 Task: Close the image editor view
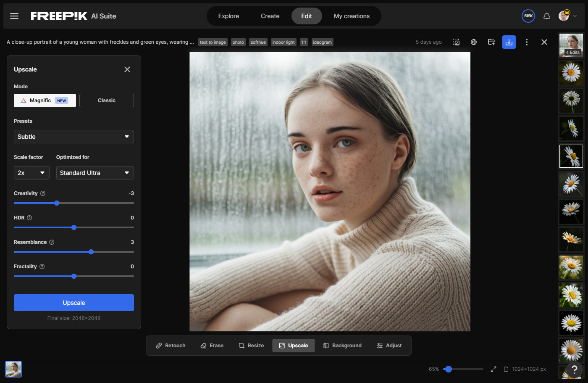(x=544, y=42)
